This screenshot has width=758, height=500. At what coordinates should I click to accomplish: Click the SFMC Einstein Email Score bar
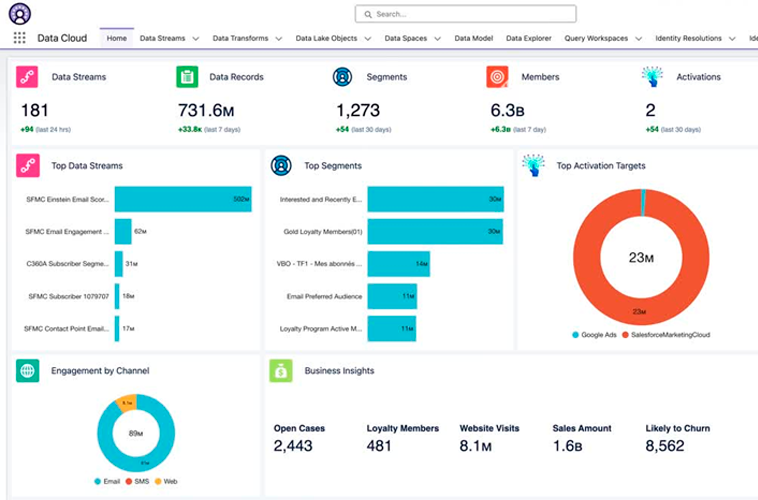coord(183,199)
